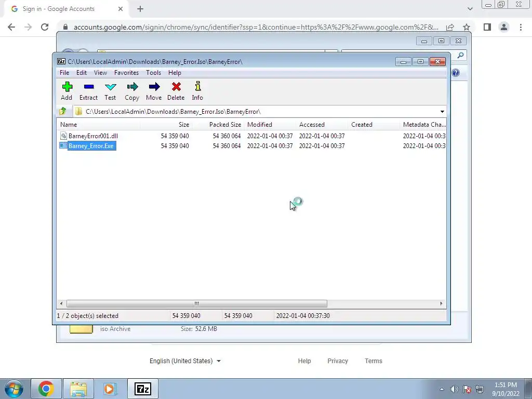Bookmark this page with star icon

tap(467, 27)
